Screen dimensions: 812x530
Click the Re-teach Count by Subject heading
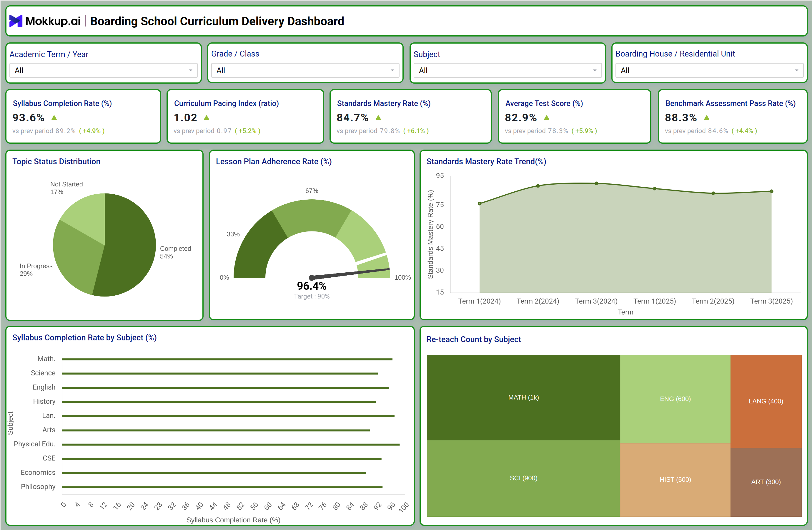click(474, 339)
